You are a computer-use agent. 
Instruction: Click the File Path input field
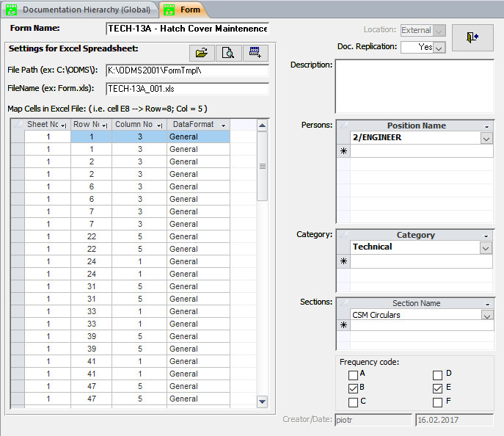(187, 70)
